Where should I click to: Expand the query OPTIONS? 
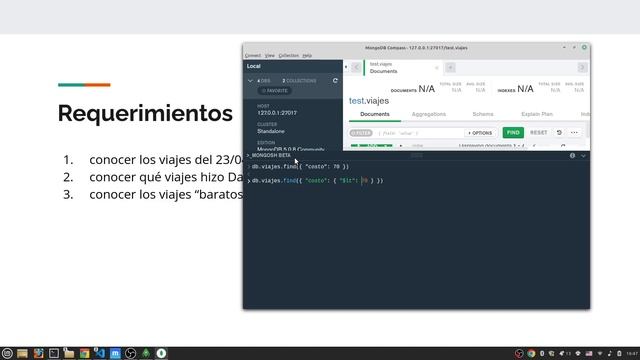pos(480,133)
